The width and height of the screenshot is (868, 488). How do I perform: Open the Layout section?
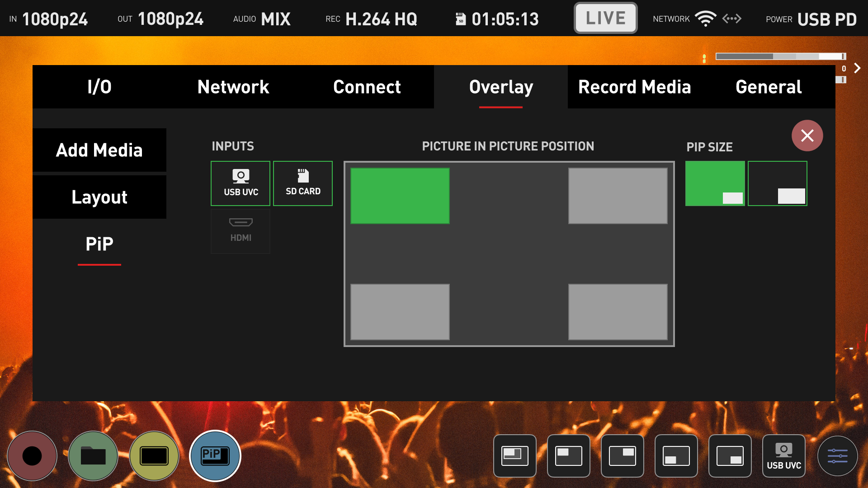point(99,197)
